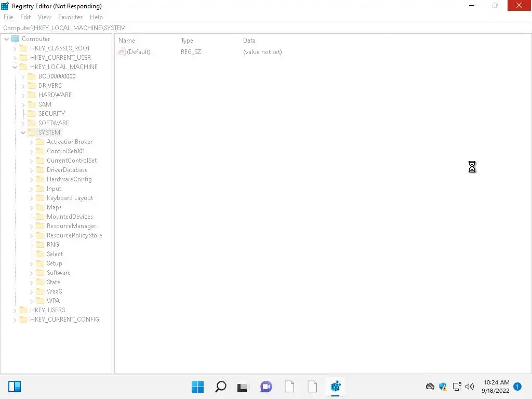Open the Widgets panel on taskbar
This screenshot has width=532, height=399.
pyautogui.click(x=15, y=387)
